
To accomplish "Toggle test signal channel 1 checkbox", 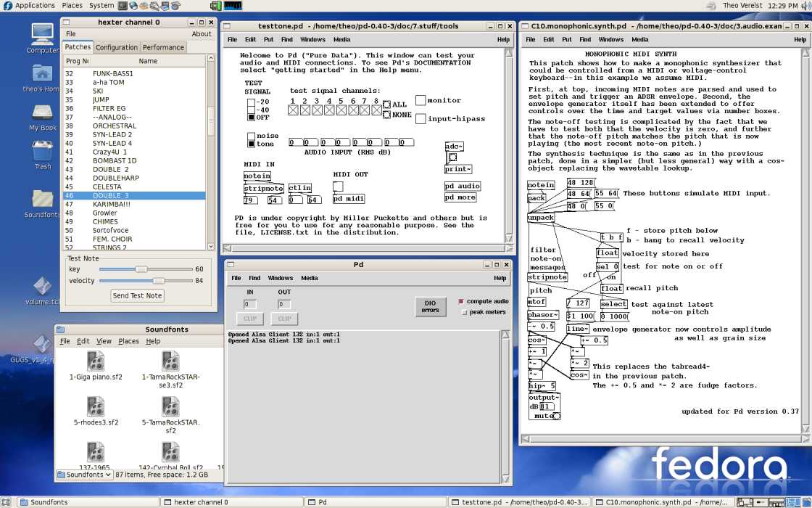I will point(293,110).
